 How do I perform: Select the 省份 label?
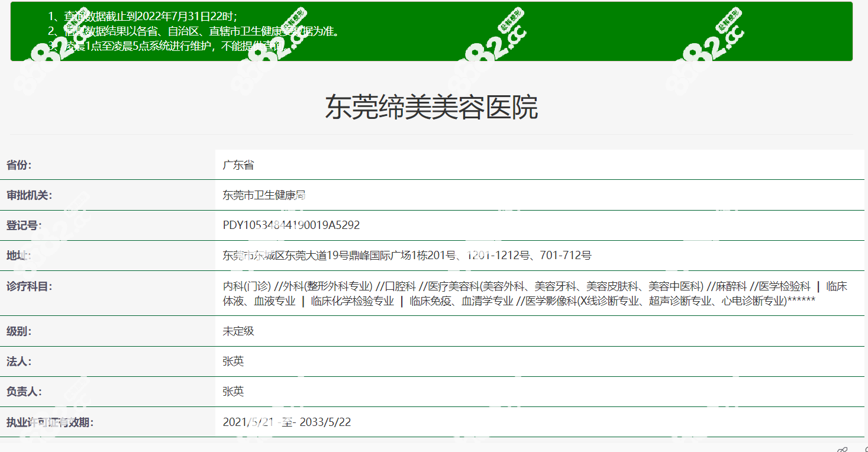pyautogui.click(x=19, y=165)
